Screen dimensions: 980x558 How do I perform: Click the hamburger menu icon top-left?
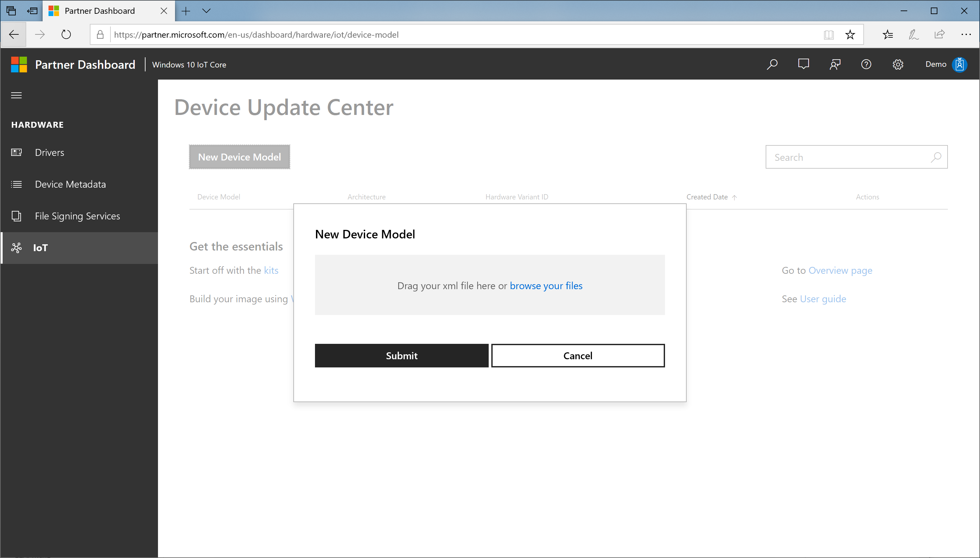click(16, 95)
